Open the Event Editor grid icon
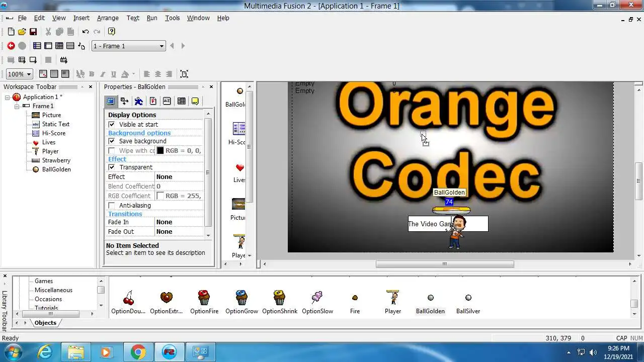Viewport: 644px width, 362px height. pyautogui.click(x=59, y=46)
